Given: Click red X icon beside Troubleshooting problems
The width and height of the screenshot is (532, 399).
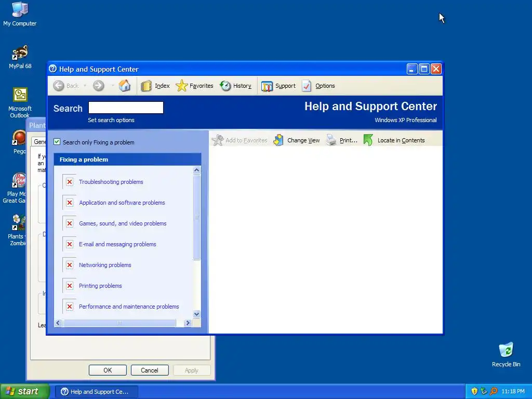Looking at the screenshot, I should coord(70,182).
